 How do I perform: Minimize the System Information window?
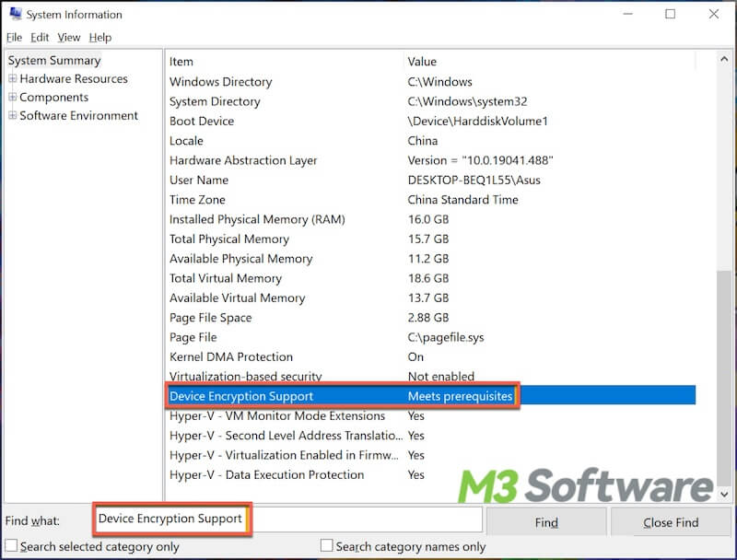point(628,14)
